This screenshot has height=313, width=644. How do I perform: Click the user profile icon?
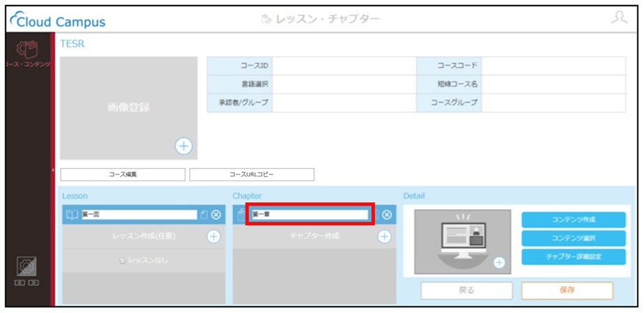pyautogui.click(x=619, y=18)
